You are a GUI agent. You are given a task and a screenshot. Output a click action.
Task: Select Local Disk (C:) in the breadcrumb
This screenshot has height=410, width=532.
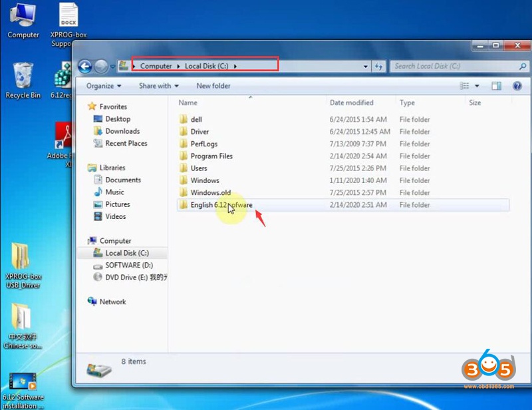[x=206, y=66]
